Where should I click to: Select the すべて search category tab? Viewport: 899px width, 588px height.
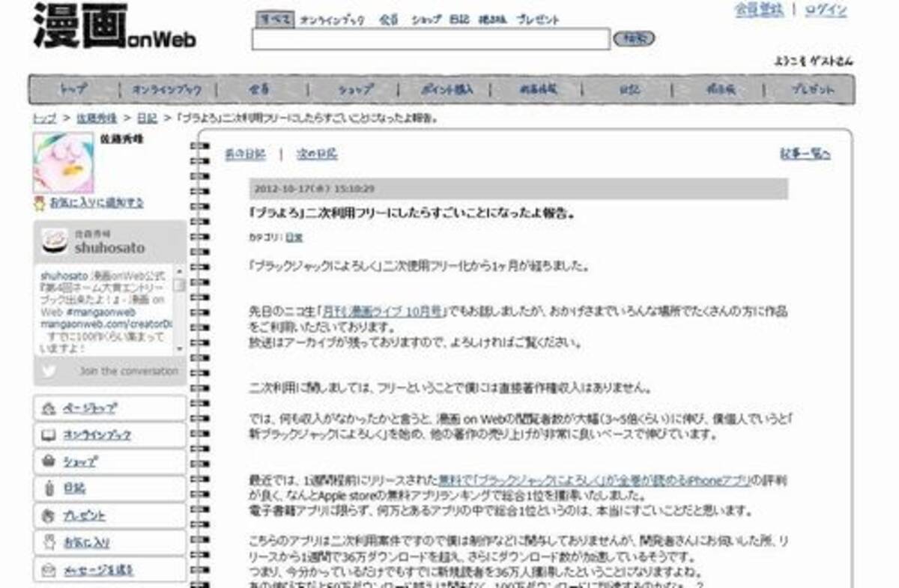point(273,19)
